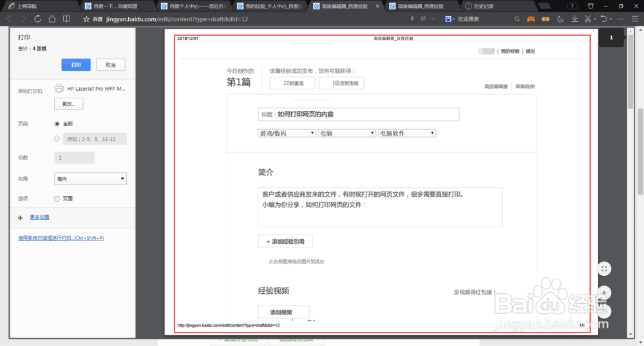Open the three-dots more tools menu

pyautogui.click(x=621, y=19)
